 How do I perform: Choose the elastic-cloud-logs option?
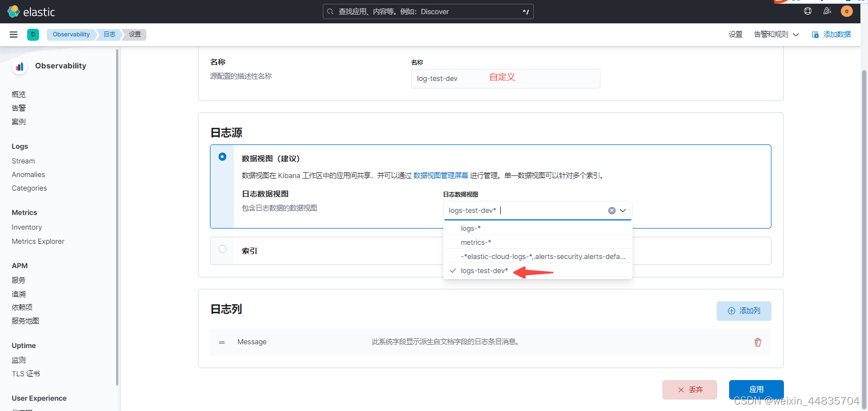click(538, 256)
